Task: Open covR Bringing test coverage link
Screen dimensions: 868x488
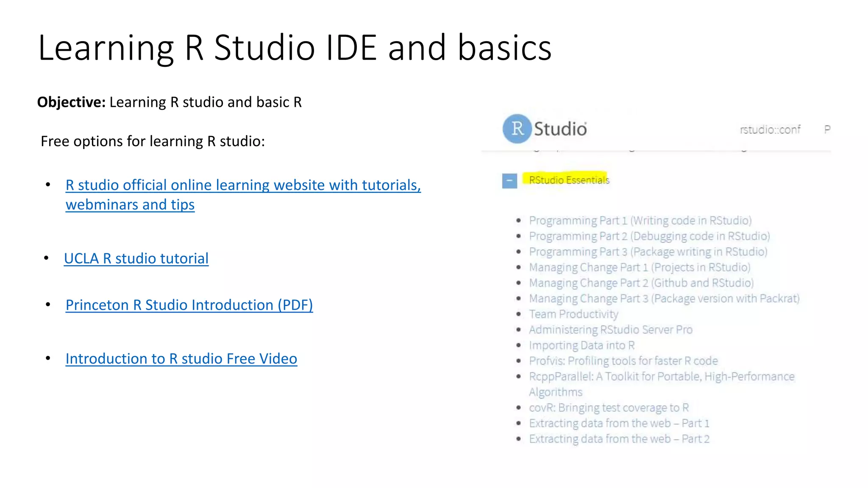Action: pos(609,408)
